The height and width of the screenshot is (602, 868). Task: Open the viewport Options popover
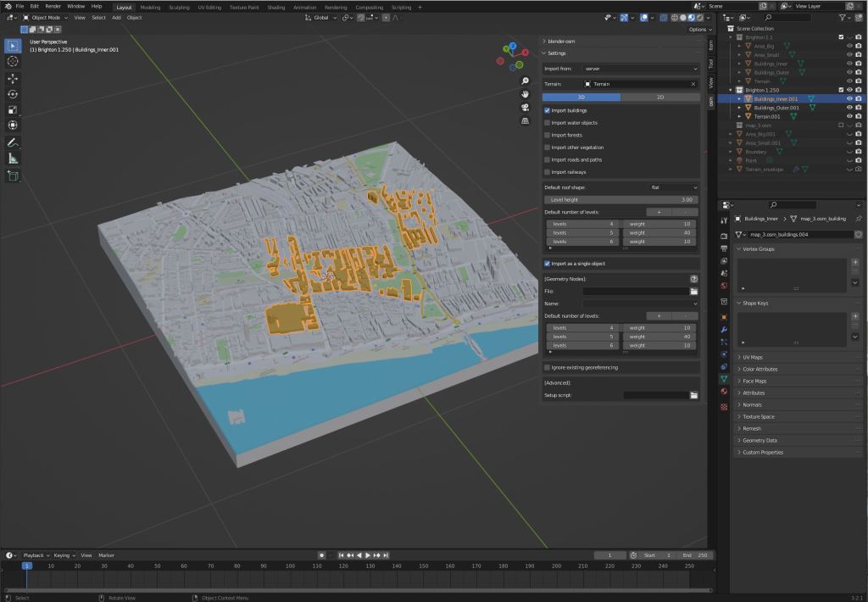698,29
